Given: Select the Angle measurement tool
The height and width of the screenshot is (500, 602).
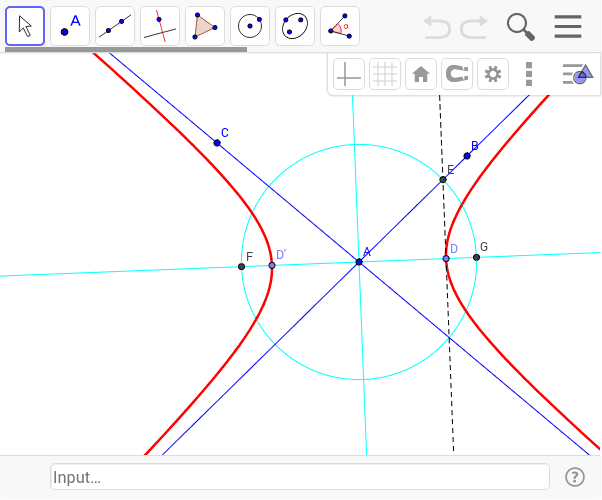Looking at the screenshot, I should coord(340,26).
